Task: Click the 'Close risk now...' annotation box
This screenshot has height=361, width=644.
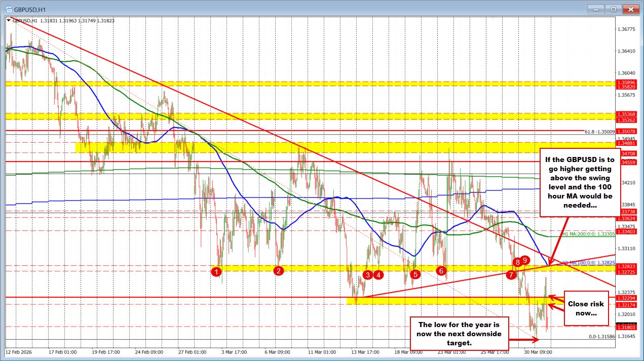Action: click(x=585, y=308)
